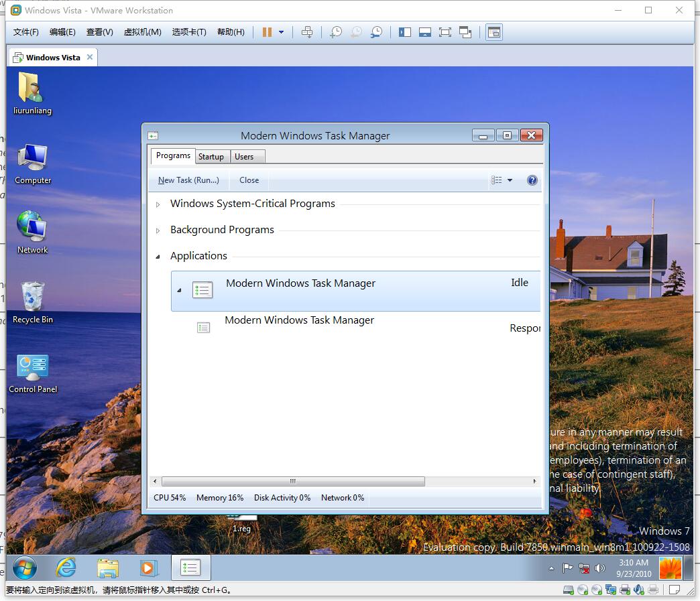The image size is (700, 601).
Task: Select the Recycle Bin desktop icon
Action: tap(33, 303)
